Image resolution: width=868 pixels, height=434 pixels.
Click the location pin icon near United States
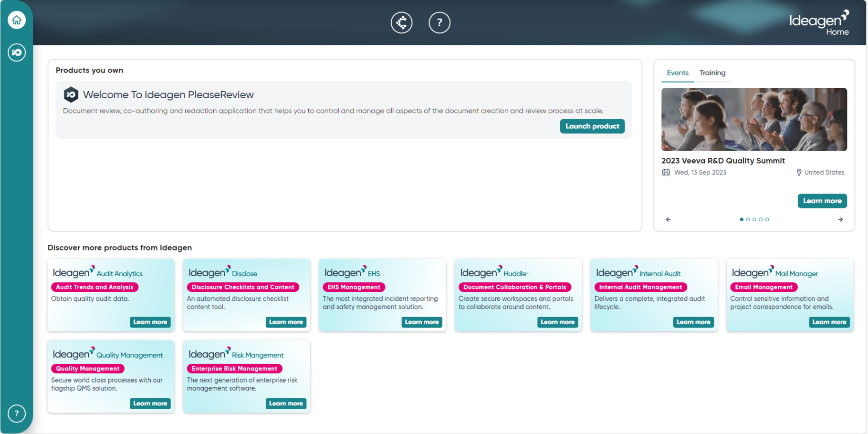[798, 172]
